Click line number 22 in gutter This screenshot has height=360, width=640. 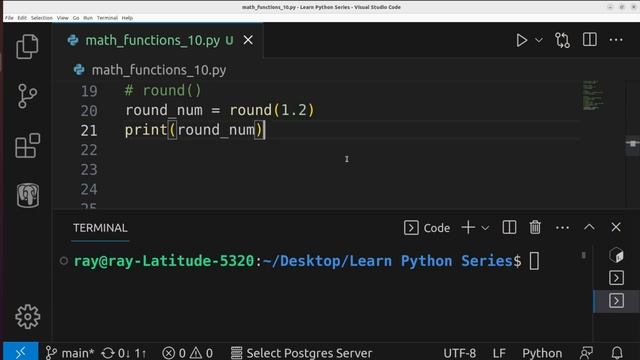pyautogui.click(x=89, y=150)
